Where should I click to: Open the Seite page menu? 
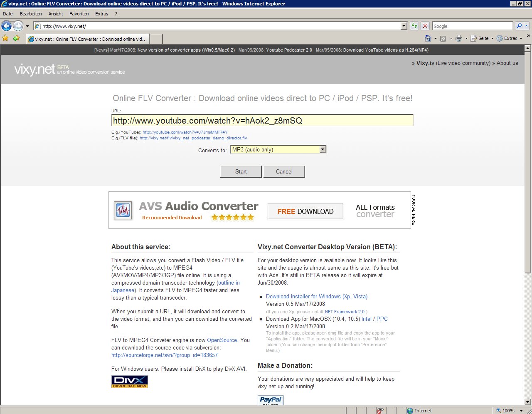(482, 38)
